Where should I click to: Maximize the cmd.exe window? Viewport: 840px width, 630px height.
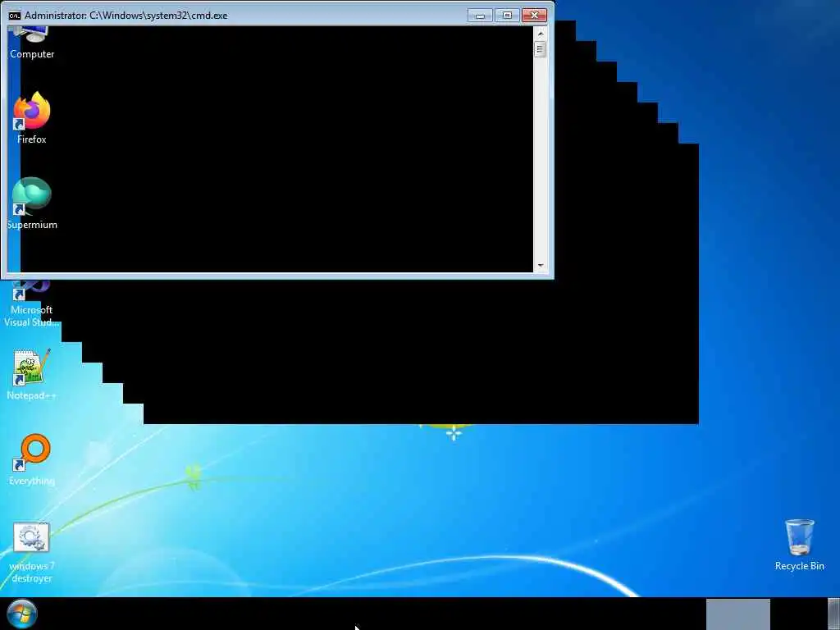click(x=507, y=16)
